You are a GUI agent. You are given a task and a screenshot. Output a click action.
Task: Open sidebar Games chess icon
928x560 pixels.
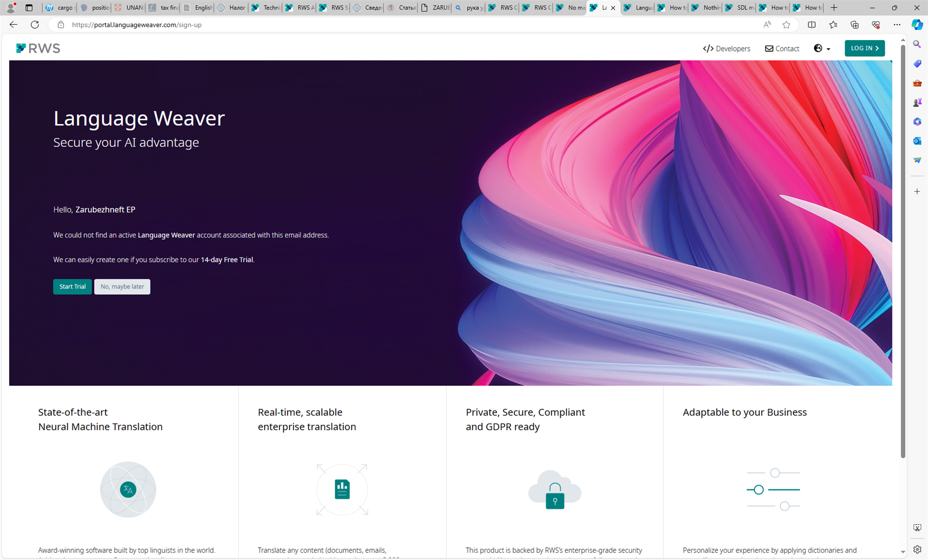[x=917, y=103]
